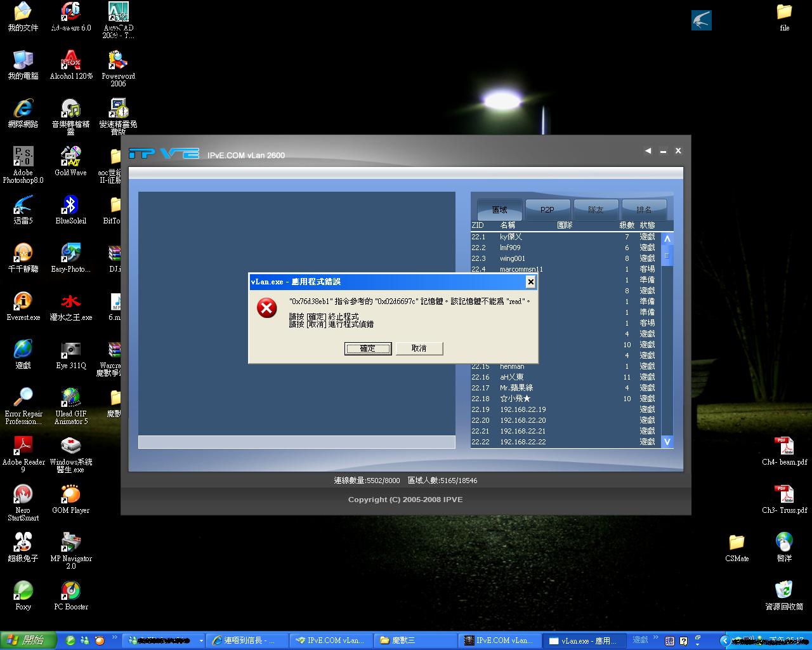Open the BlueSoleil Bluetooth icon
The height and width of the screenshot is (650, 812).
pyautogui.click(x=70, y=205)
